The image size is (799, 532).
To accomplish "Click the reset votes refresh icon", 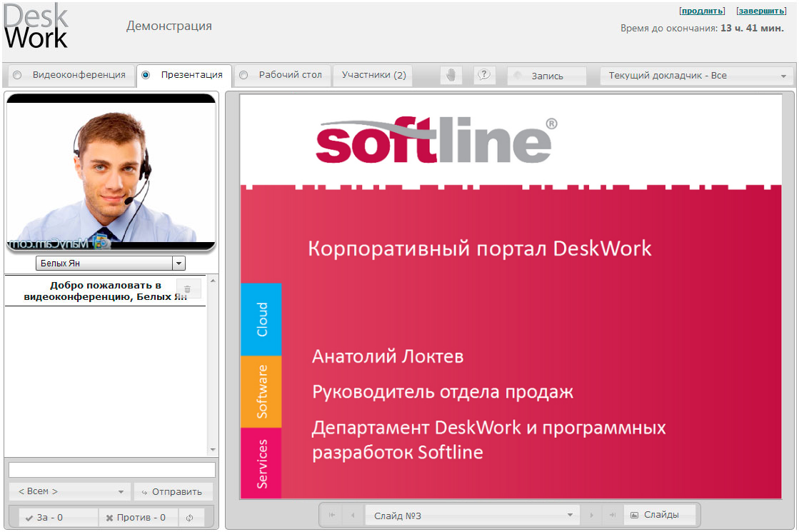I will pyautogui.click(x=189, y=518).
